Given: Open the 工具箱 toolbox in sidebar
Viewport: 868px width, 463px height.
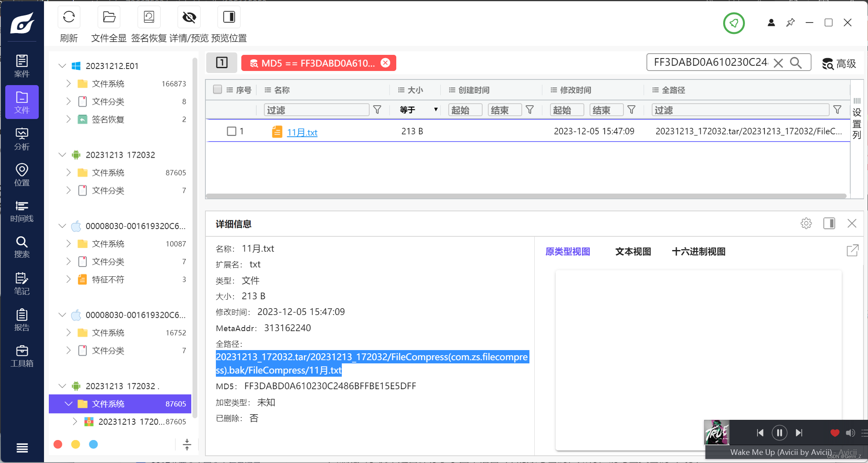Looking at the screenshot, I should coord(22,356).
